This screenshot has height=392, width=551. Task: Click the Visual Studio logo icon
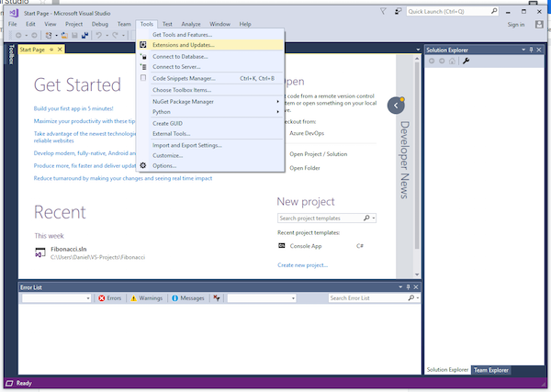[x=14, y=13]
